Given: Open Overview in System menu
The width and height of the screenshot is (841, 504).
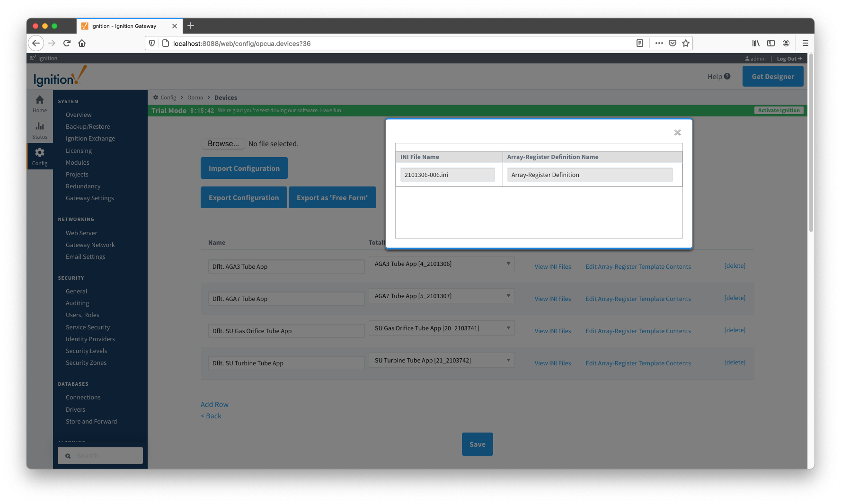Looking at the screenshot, I should (79, 115).
